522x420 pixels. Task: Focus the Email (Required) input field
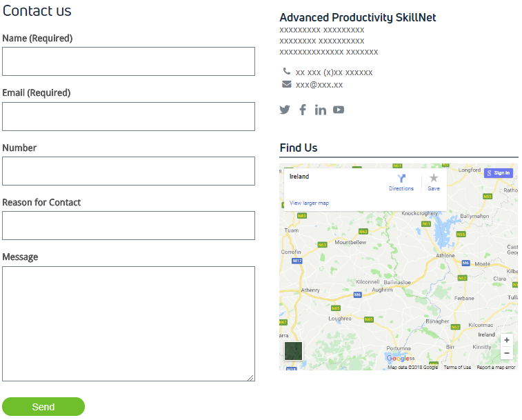[128, 117]
